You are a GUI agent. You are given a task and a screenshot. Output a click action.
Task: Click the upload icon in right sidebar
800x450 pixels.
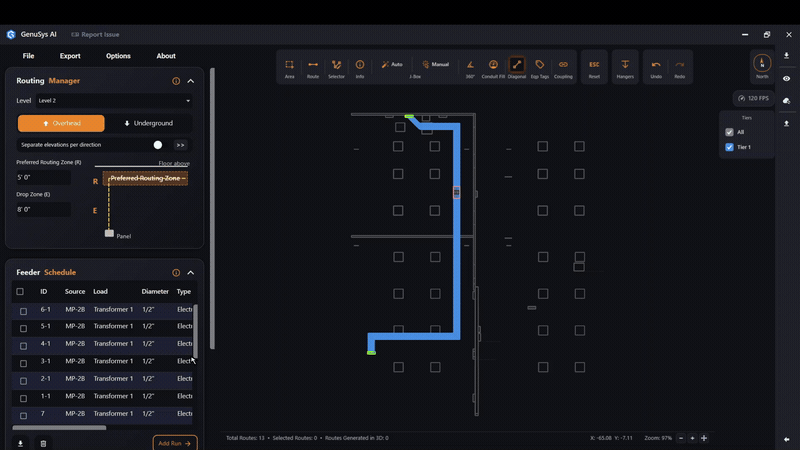tap(786, 123)
